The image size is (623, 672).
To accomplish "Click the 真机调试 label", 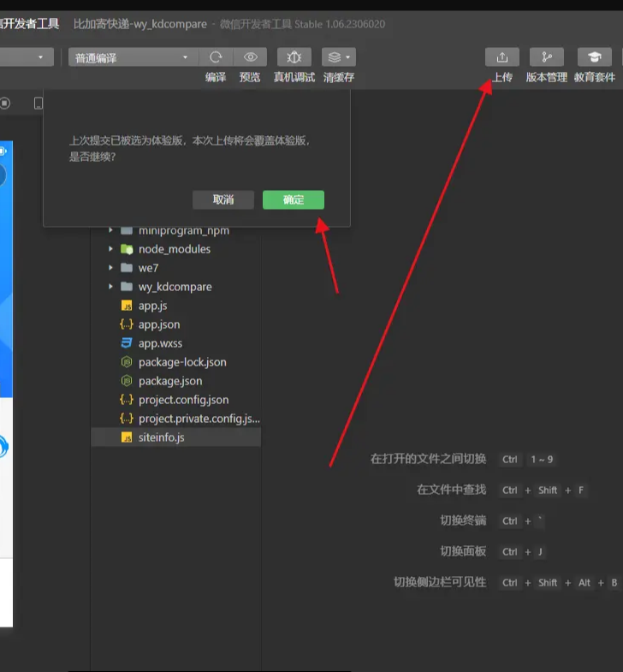I will tap(294, 78).
